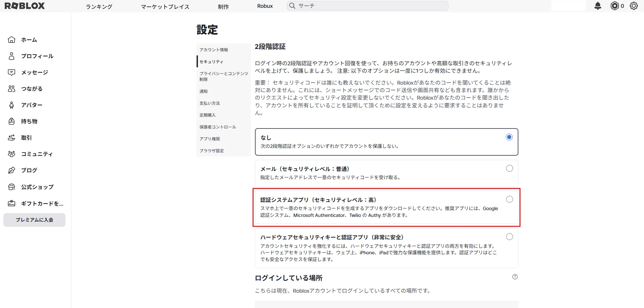Switch to 保護者コントロール settings tab
Viewport: 644px width, 308px height.
coord(223,127)
